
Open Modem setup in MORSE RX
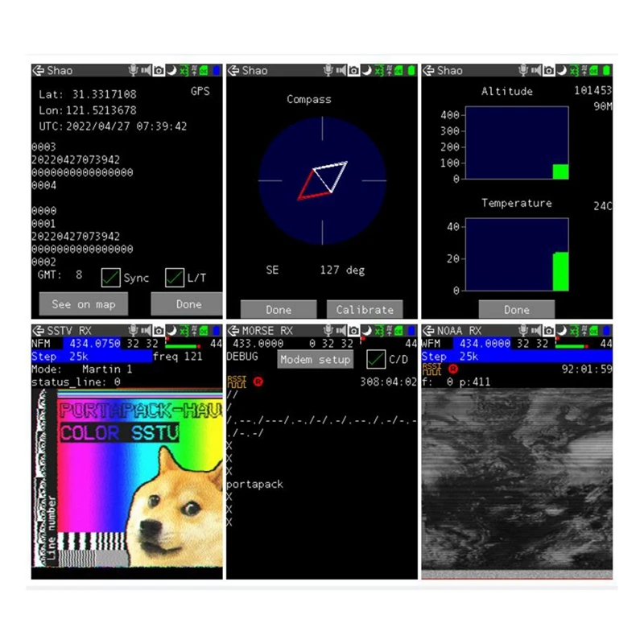(x=315, y=359)
